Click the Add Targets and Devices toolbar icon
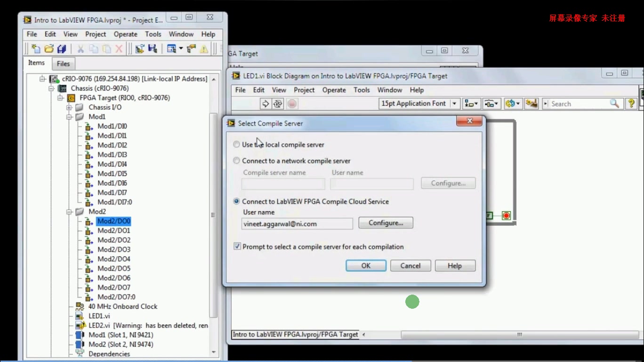Image resolution: width=644 pixels, height=362 pixels. (x=139, y=49)
